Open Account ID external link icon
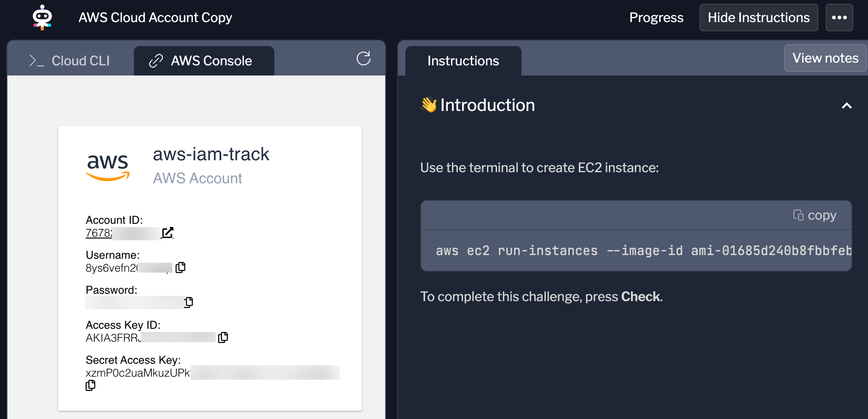The image size is (868, 419). (x=168, y=233)
